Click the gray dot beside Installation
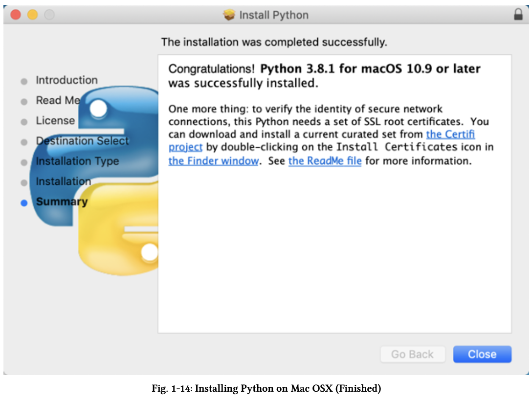This screenshot has height=401, width=532. point(24,182)
